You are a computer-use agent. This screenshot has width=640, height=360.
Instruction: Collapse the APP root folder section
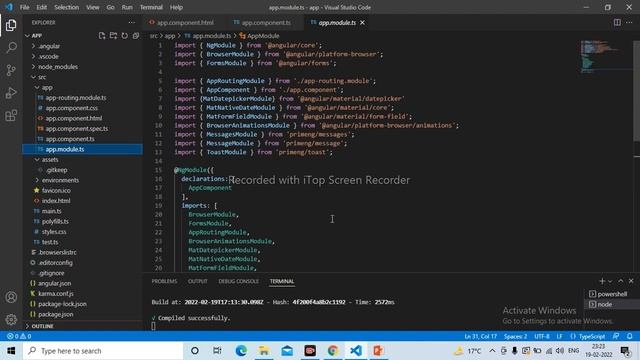(x=37, y=36)
